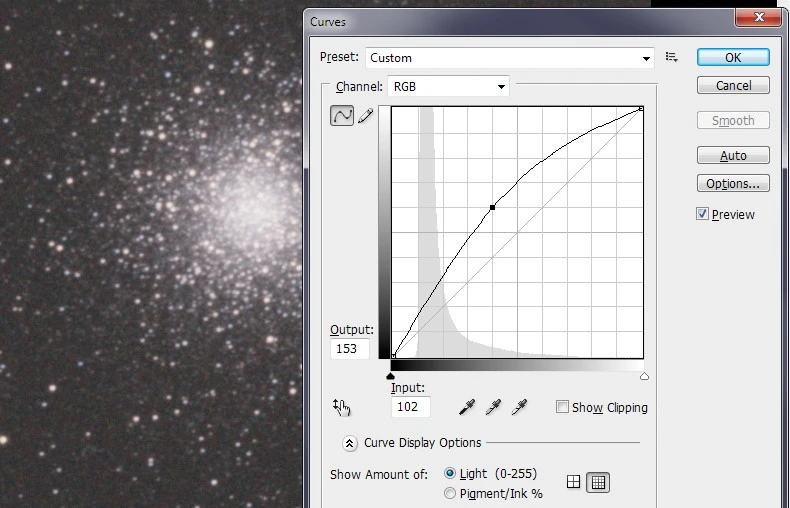Pick the white point eyedropper
This screenshot has width=790, height=508.
point(518,407)
